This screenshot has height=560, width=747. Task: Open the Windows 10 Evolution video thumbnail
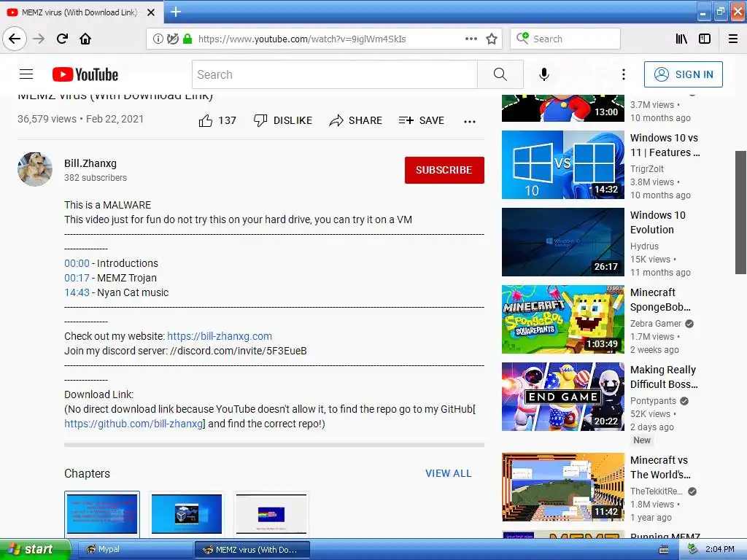tap(563, 242)
